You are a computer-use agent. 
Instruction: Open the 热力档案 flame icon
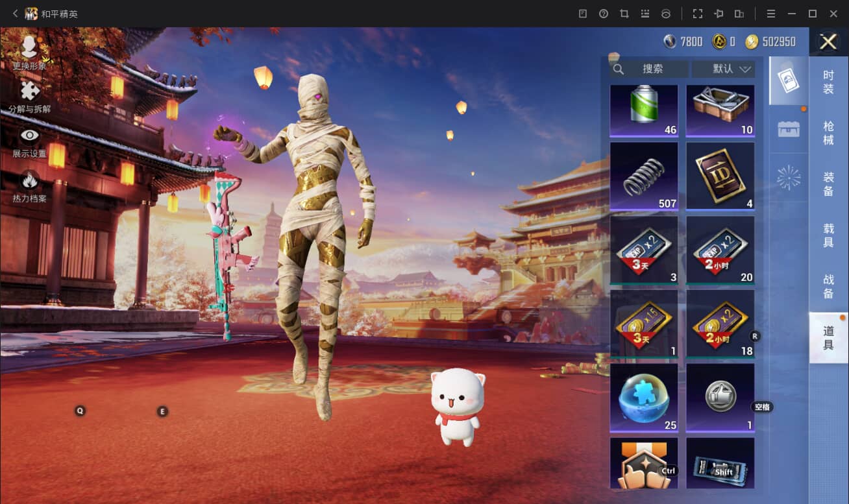pyautogui.click(x=29, y=180)
